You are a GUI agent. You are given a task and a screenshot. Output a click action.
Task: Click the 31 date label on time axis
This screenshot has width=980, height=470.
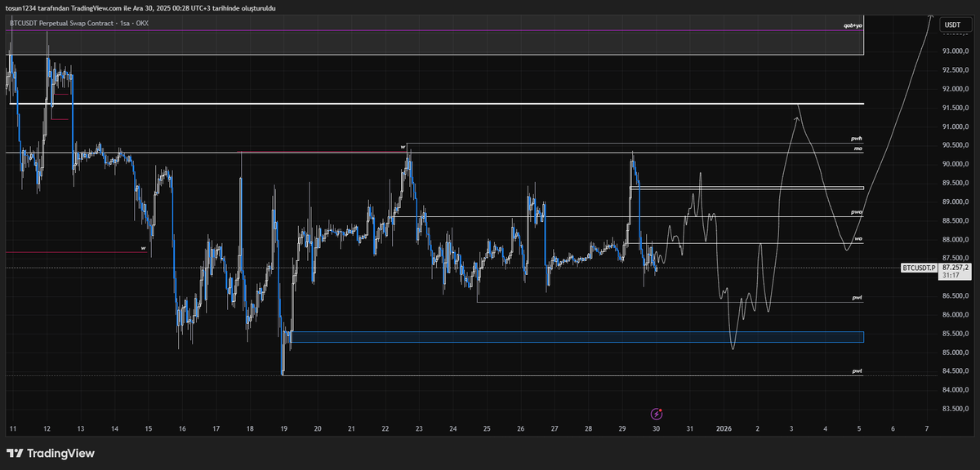pos(690,428)
